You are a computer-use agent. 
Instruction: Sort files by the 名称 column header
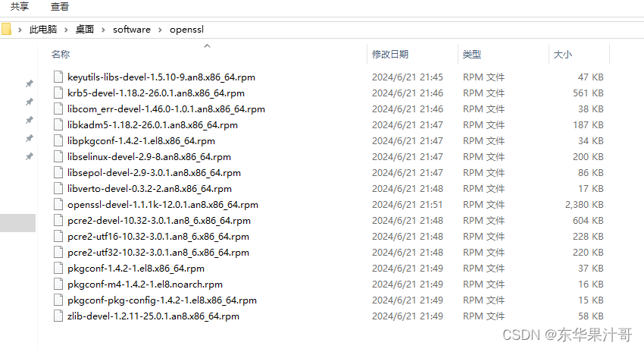(x=61, y=55)
